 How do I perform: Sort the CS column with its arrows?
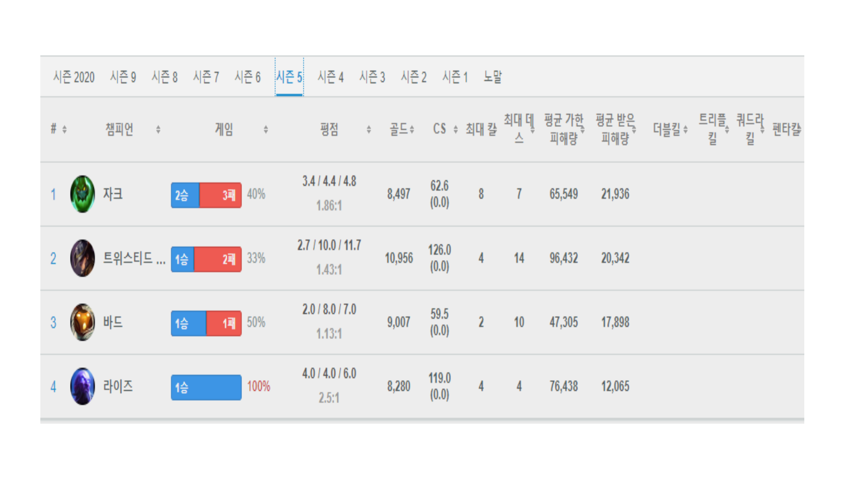click(456, 130)
